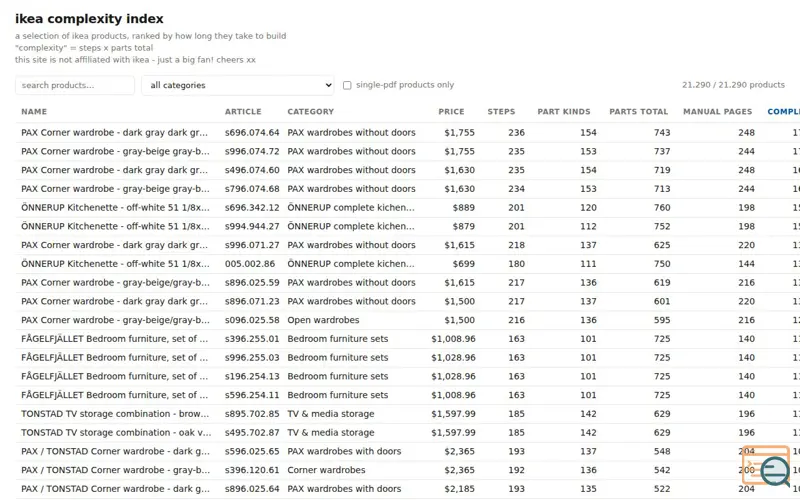Enable single-pdf products only checkbox
The height and width of the screenshot is (500, 800).
[x=347, y=85]
